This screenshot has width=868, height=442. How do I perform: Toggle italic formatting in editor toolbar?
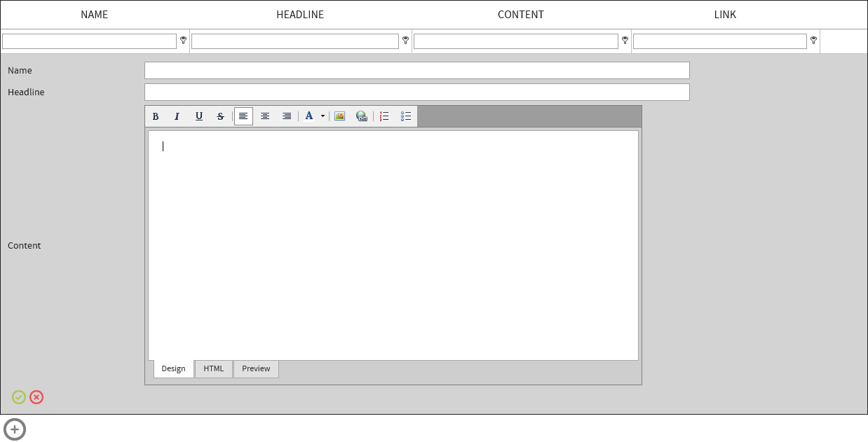(177, 116)
